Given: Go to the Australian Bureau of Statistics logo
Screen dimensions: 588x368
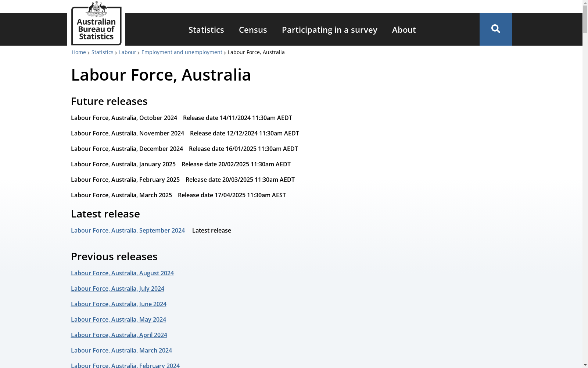Looking at the screenshot, I should click(96, 23).
